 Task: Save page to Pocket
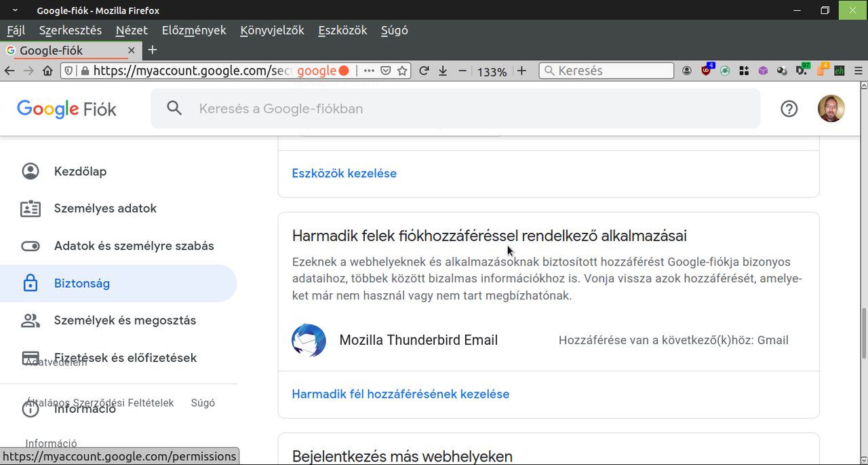coord(385,71)
